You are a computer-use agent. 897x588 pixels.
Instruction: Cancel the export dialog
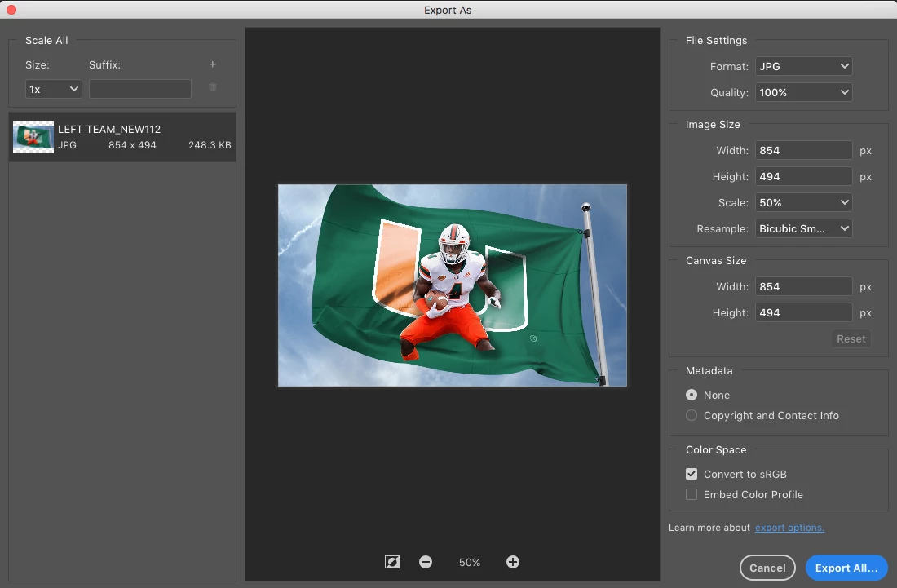[767, 568]
